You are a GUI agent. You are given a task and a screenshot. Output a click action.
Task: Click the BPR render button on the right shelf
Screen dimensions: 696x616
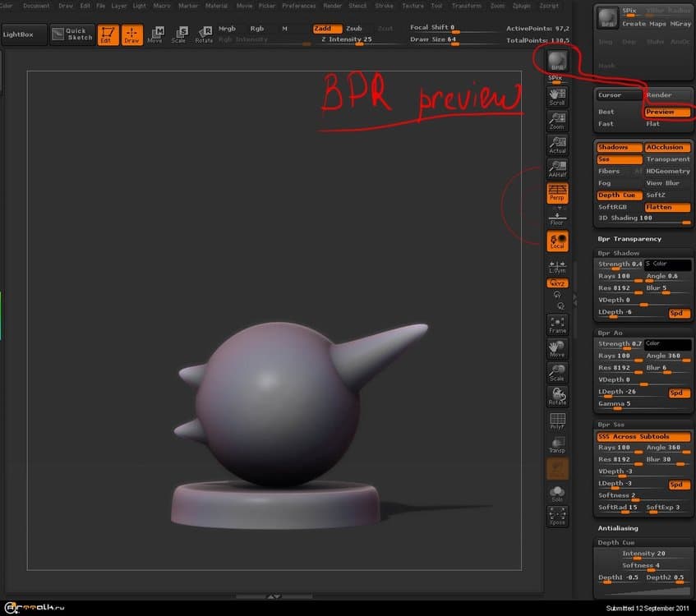point(557,61)
